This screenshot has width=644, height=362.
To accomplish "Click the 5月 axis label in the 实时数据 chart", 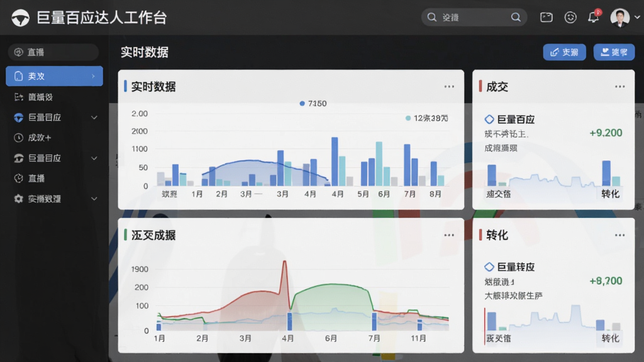I will (x=363, y=194).
